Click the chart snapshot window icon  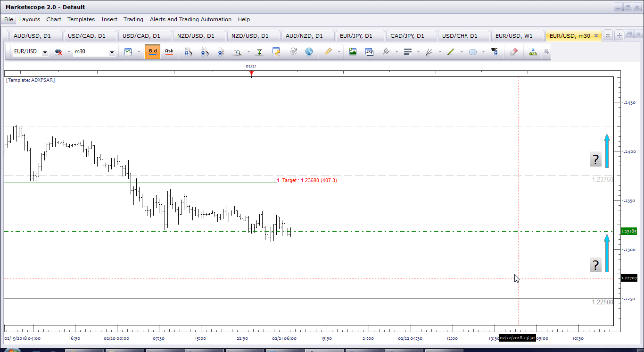coord(369,52)
